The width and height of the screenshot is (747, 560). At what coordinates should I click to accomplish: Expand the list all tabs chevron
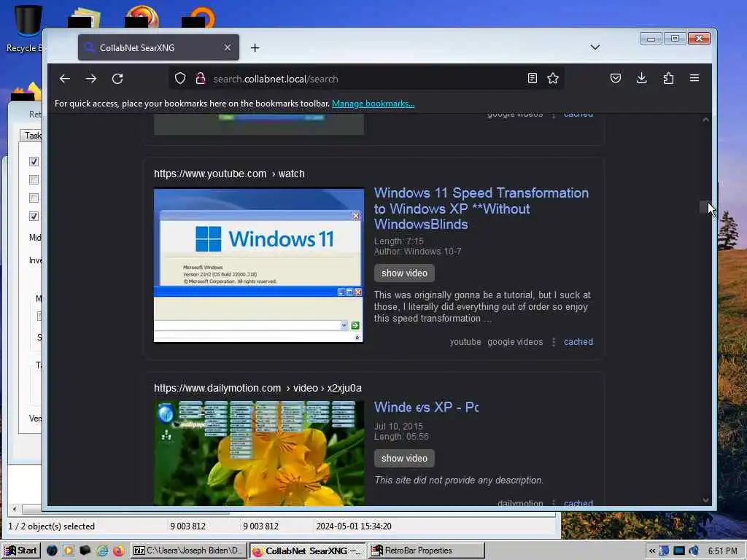click(595, 47)
